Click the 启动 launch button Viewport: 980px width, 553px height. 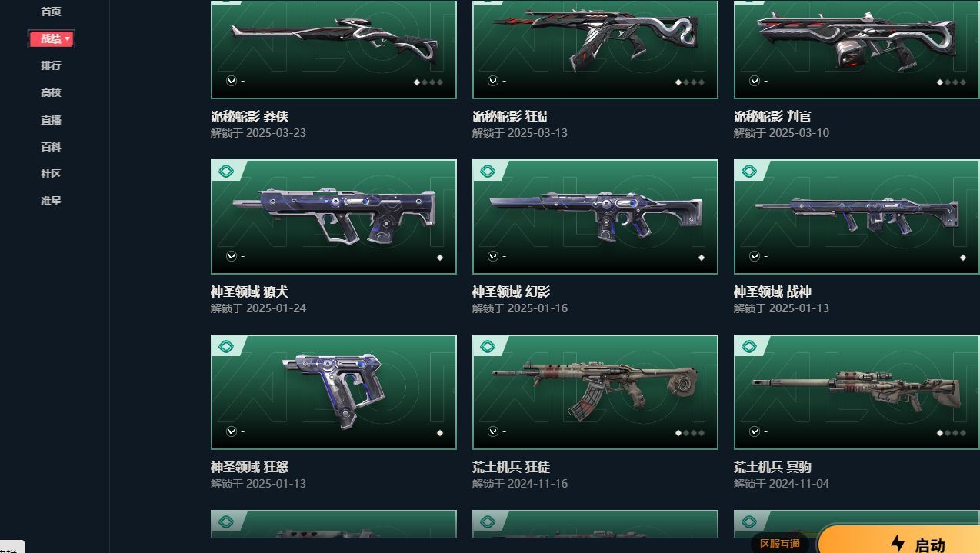898,540
